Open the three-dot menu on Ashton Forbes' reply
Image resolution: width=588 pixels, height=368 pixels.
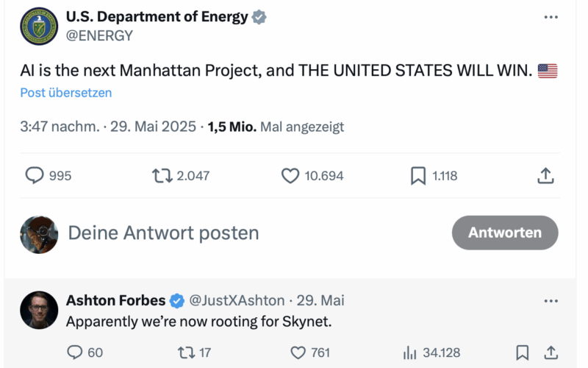tap(551, 301)
